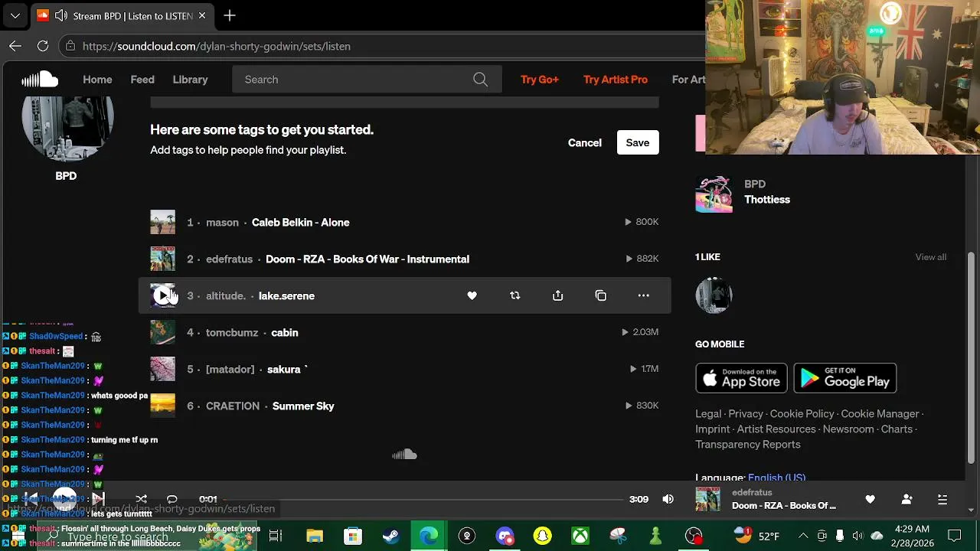Click the player progress timeline
This screenshot has width=980, height=551.
click(x=423, y=499)
